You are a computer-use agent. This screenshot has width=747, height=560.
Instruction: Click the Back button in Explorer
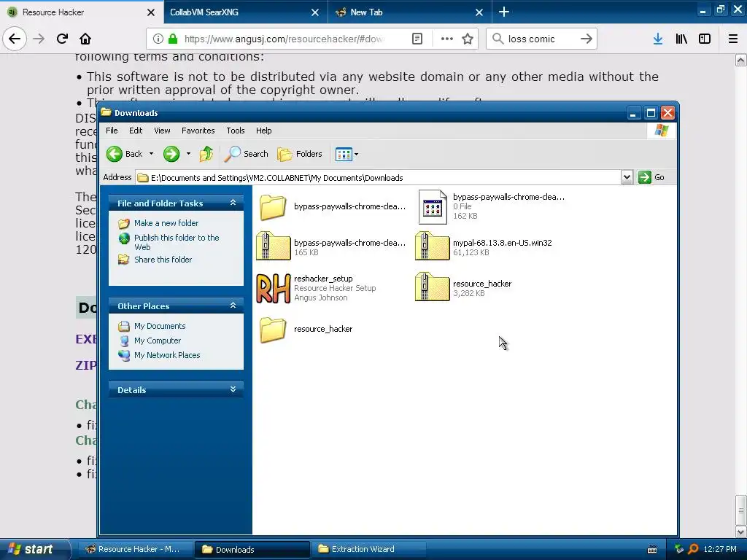point(124,154)
